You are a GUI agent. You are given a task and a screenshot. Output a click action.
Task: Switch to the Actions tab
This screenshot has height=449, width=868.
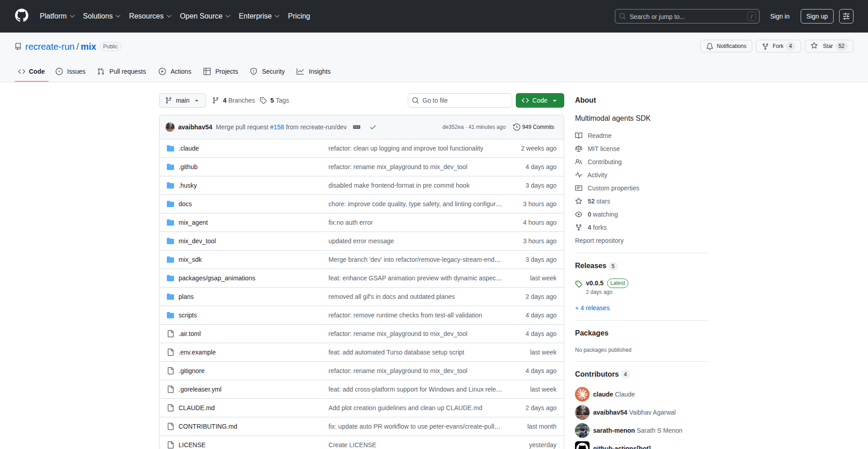click(175, 71)
